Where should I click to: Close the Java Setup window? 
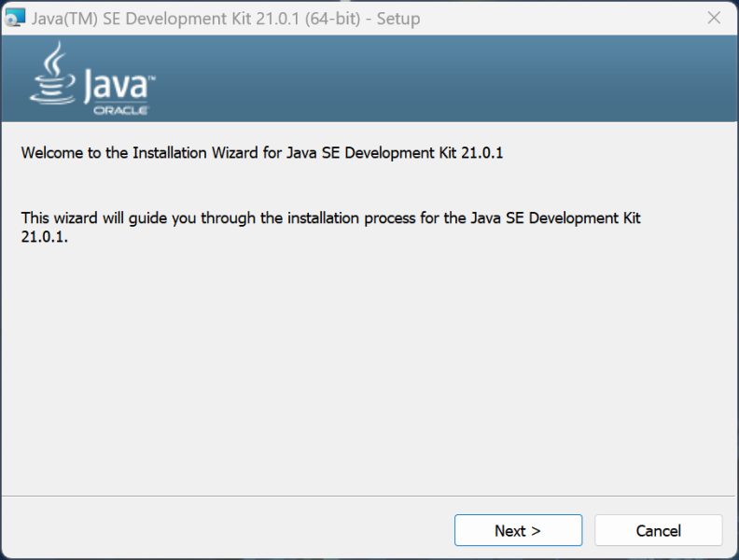pyautogui.click(x=714, y=18)
